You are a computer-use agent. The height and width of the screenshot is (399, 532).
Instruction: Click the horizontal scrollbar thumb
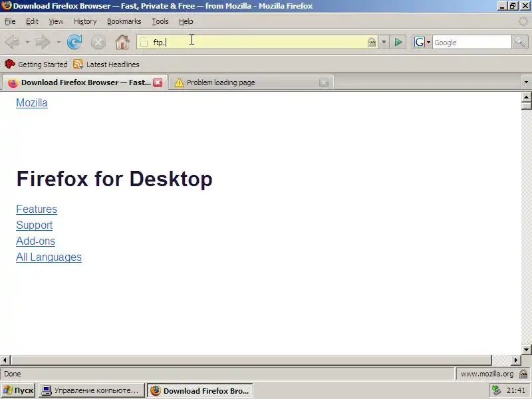click(x=251, y=360)
